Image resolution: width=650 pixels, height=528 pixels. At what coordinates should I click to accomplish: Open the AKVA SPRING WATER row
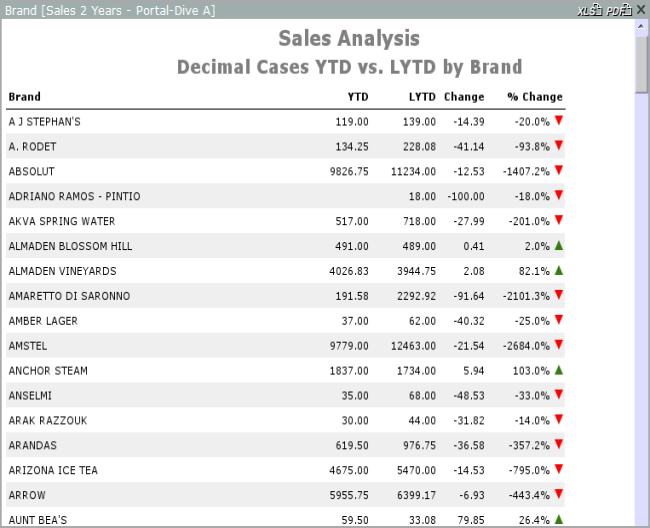click(61, 221)
